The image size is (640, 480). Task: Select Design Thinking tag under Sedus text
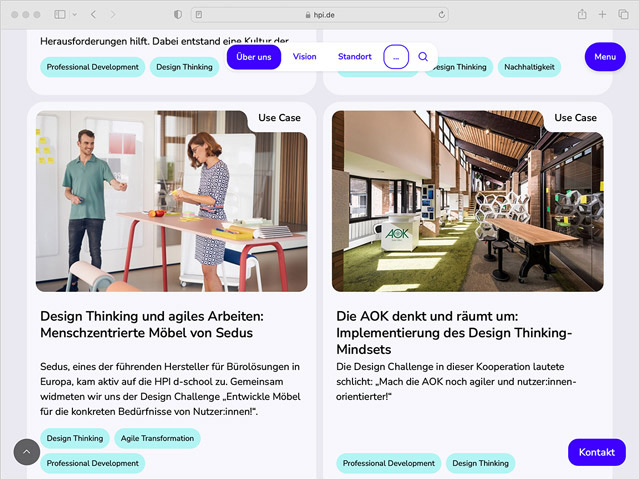pyautogui.click(x=75, y=438)
